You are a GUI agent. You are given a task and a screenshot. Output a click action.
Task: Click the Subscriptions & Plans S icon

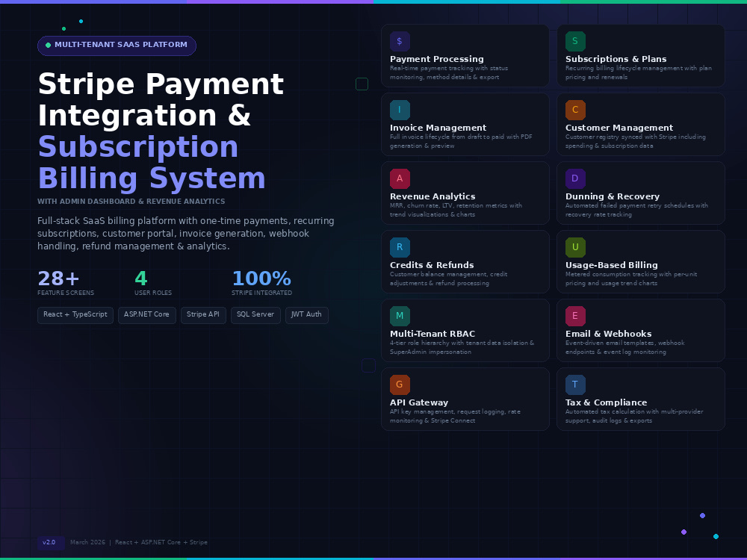(575, 41)
